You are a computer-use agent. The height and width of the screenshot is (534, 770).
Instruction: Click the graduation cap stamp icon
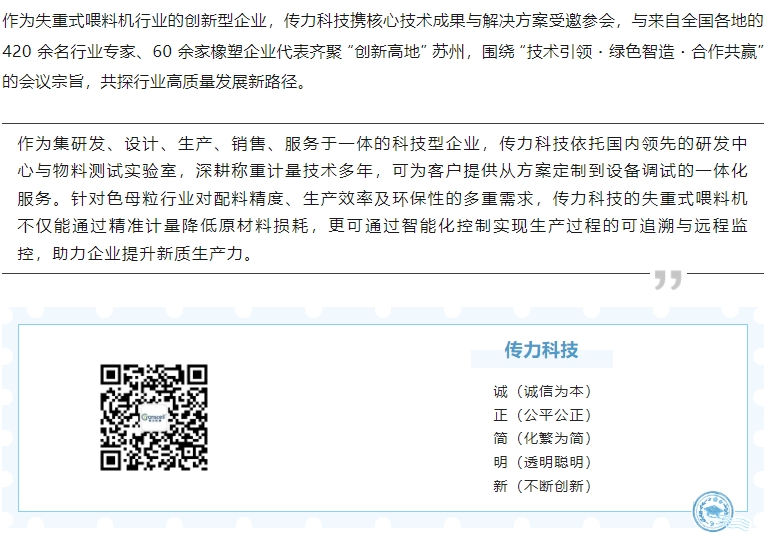(713, 511)
